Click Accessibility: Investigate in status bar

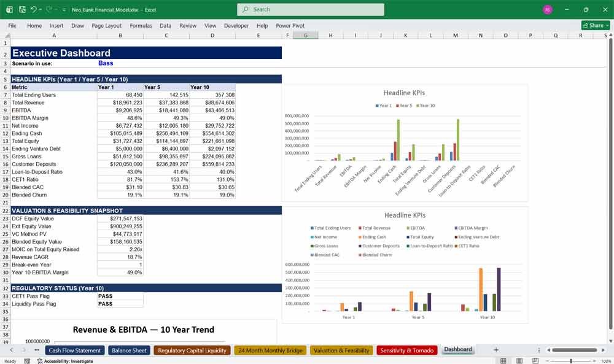click(x=65, y=361)
